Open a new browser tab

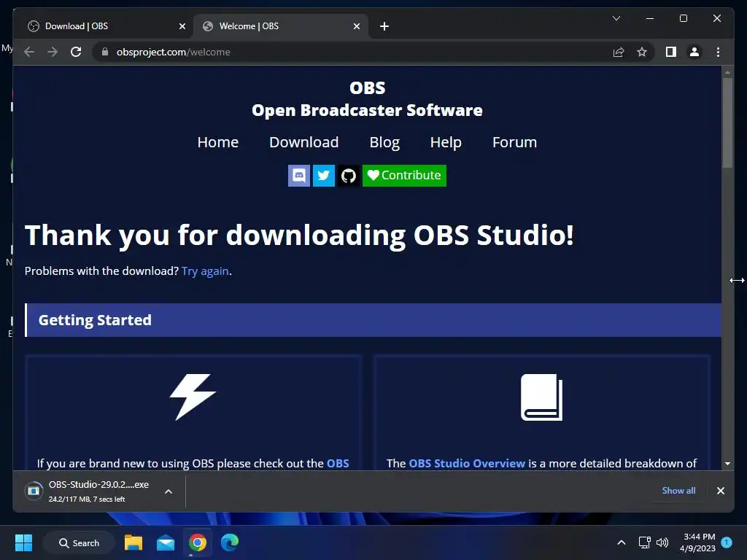click(x=384, y=26)
